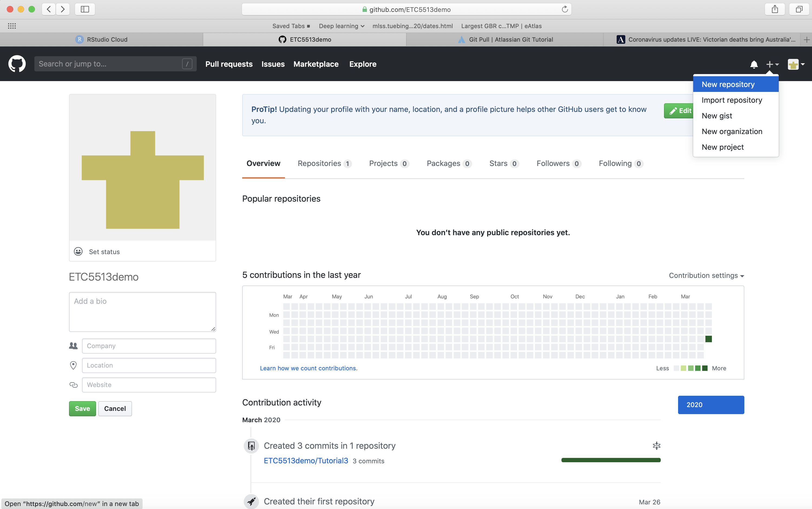This screenshot has height=509, width=812.
Task: Reload the page with refresh icon
Action: 565,9
